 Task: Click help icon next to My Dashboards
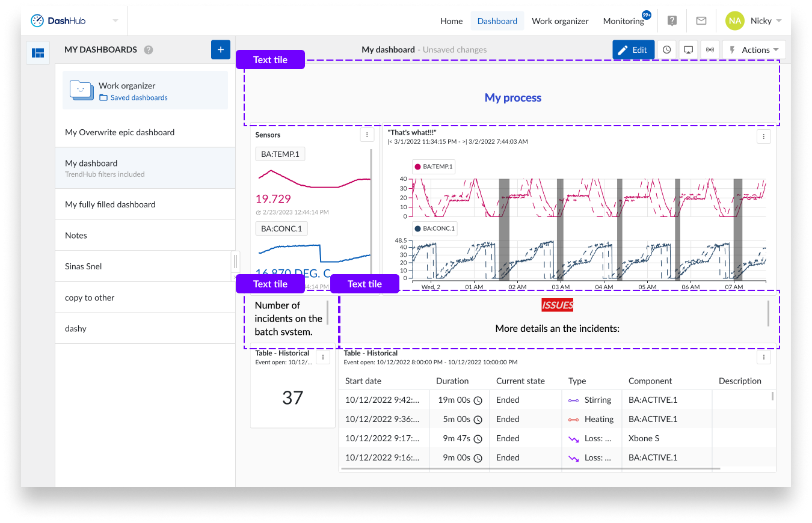click(x=149, y=50)
